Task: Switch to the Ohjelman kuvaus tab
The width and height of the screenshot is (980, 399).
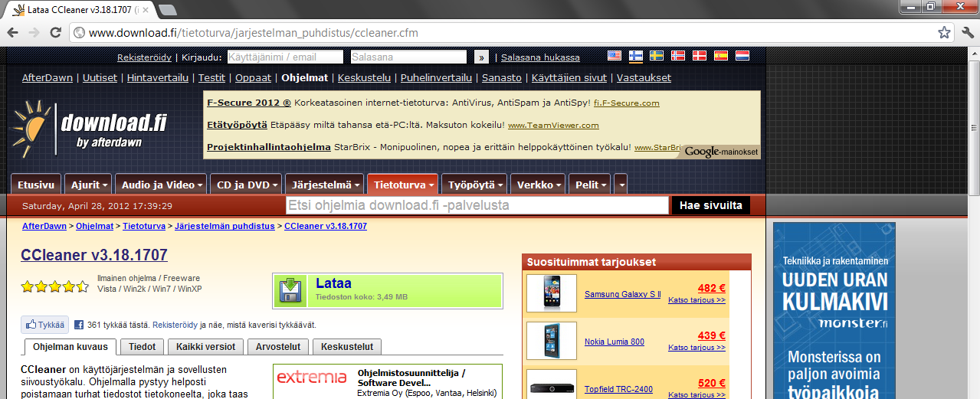Action: pyautogui.click(x=70, y=347)
